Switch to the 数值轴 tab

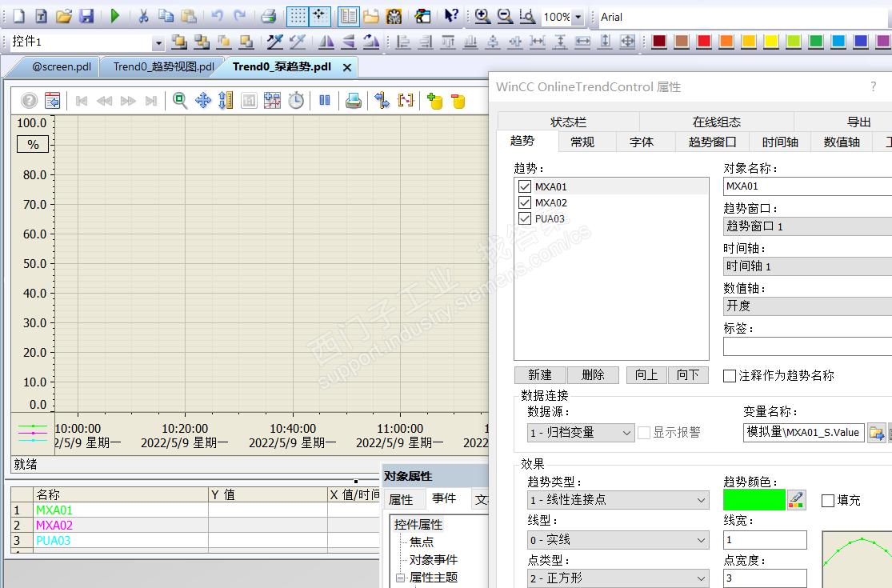click(842, 142)
